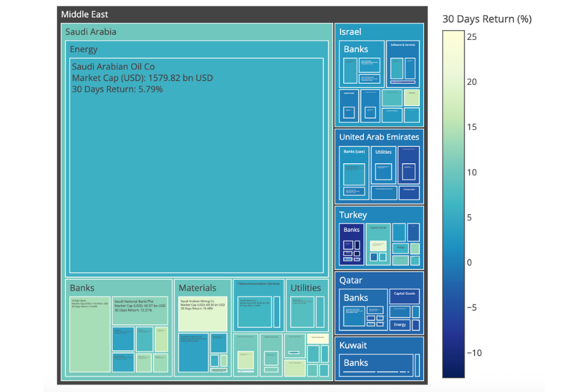Open the Turkey country header
This screenshot has width=588, height=392.
pyautogui.click(x=353, y=214)
